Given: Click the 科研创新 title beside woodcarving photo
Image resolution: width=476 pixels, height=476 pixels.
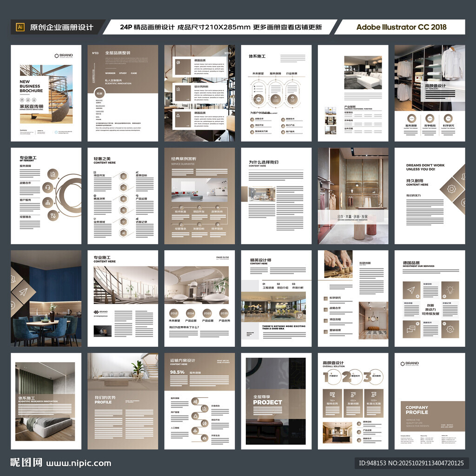Looking at the screenshot, I should coord(365,263).
